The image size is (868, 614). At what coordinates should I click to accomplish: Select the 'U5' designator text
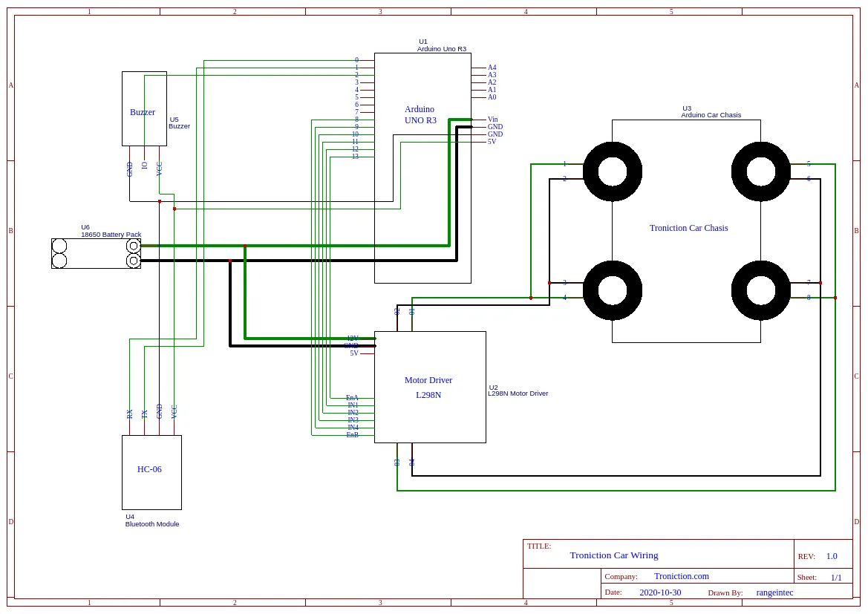[x=174, y=120]
